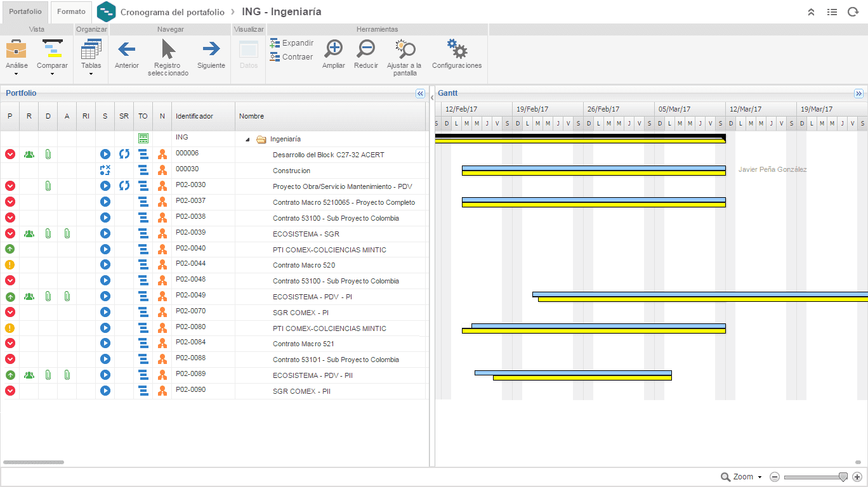This screenshot has width=868, height=487.
Task: Click the Gantt bar for Construcion
Action: (x=593, y=171)
